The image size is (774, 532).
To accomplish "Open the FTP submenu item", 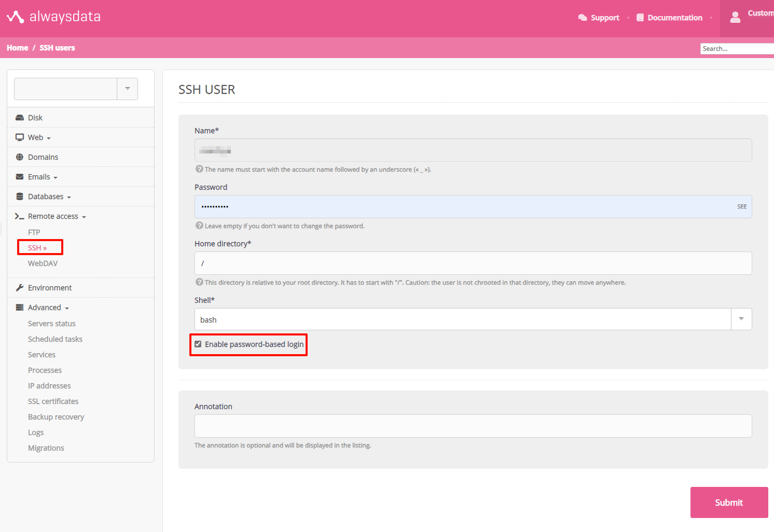I will click(34, 232).
